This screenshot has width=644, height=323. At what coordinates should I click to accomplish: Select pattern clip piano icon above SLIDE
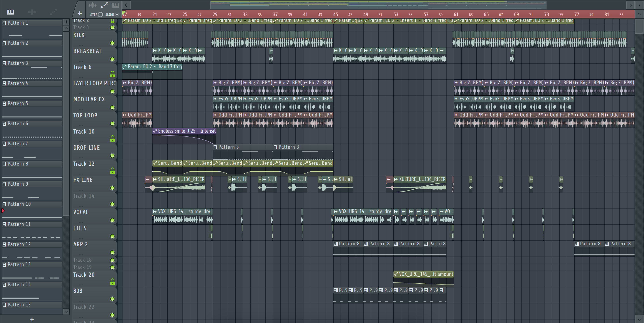click(x=116, y=5)
